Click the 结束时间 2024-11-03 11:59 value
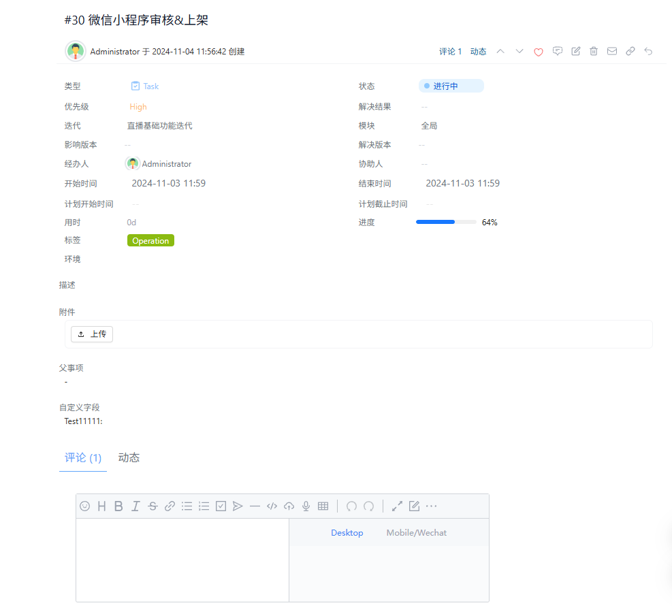The image size is (672, 616). pos(462,183)
